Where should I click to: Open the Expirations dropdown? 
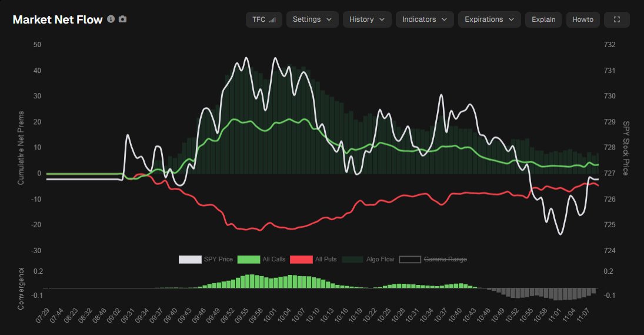click(x=489, y=20)
